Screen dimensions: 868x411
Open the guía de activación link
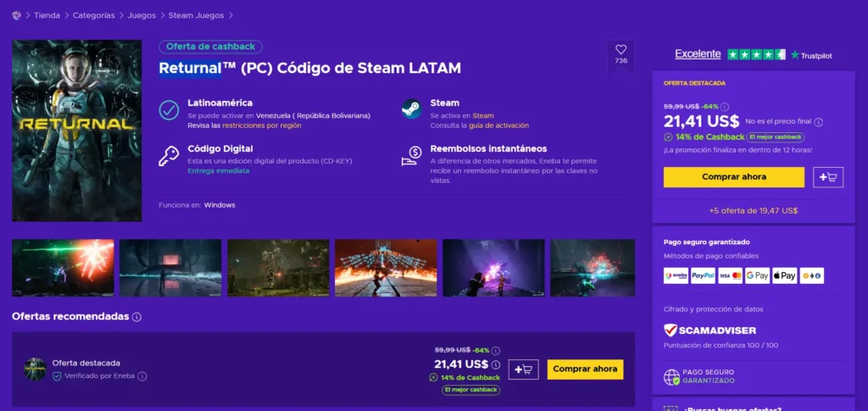coord(498,125)
